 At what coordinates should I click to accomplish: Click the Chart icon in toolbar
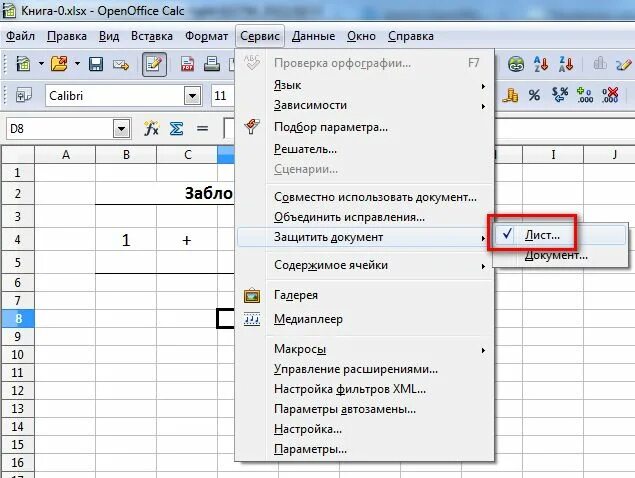(599, 64)
